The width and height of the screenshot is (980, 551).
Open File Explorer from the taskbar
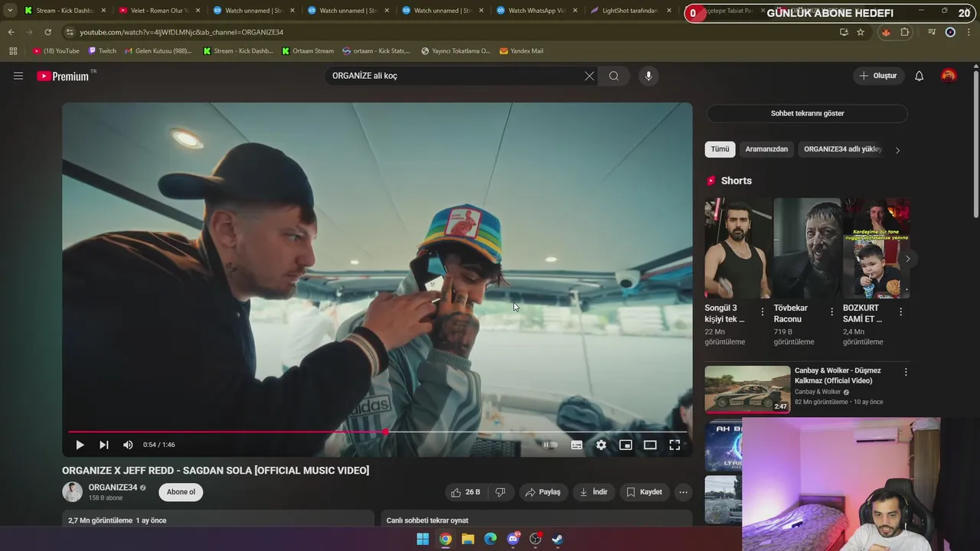(x=468, y=539)
